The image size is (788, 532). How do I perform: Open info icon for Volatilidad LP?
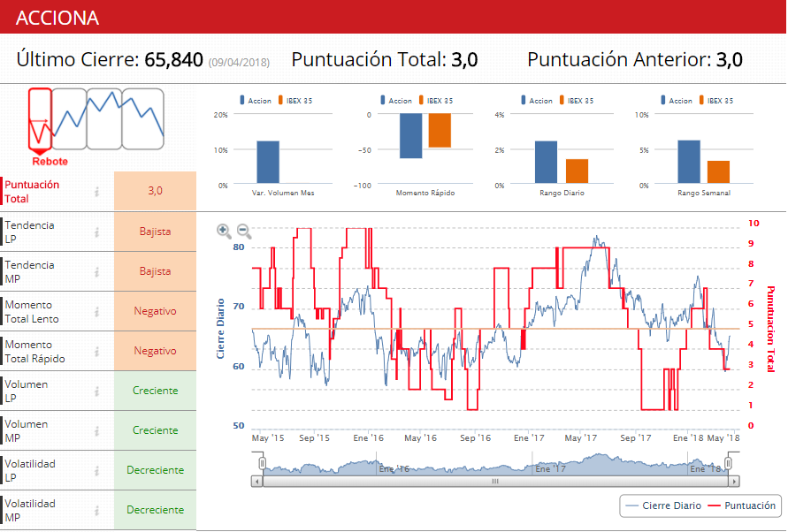(97, 470)
